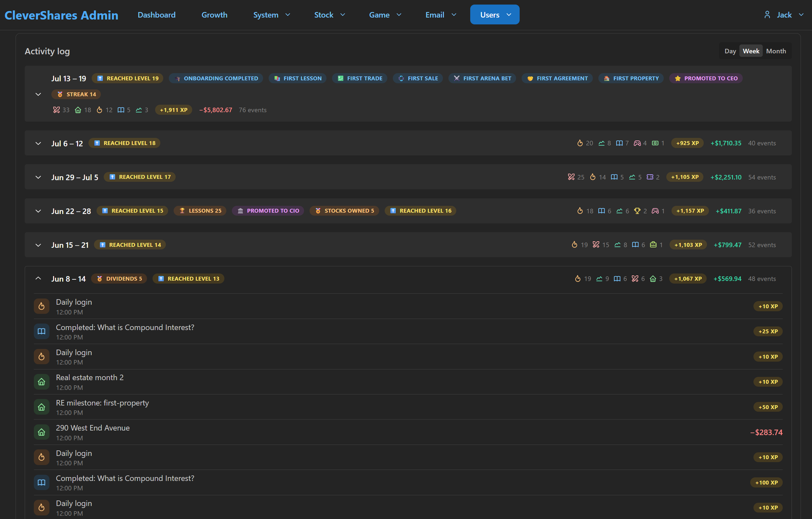The width and height of the screenshot is (812, 519).
Task: Click flame icon in Jul 6 – 12 row
Action: [580, 143]
